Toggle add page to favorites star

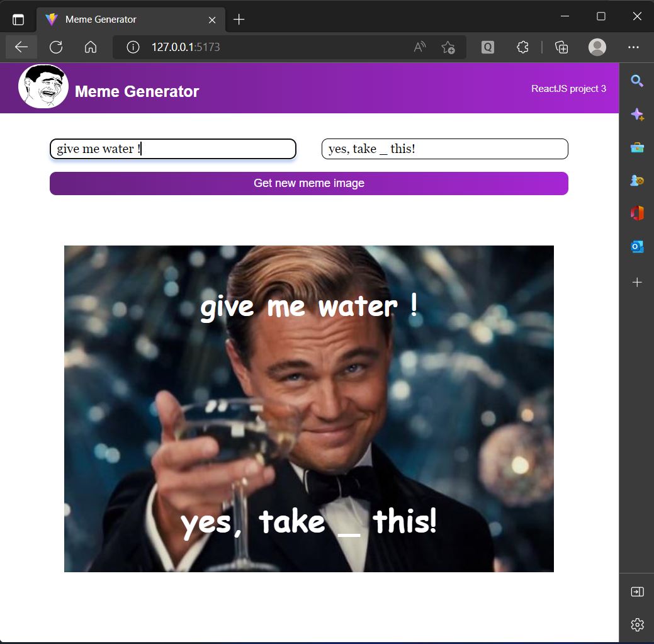coord(449,47)
